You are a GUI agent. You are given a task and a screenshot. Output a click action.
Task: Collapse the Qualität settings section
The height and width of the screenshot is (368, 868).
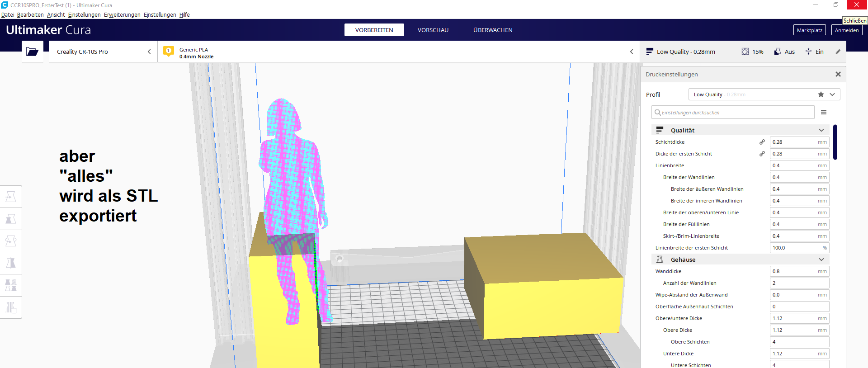tap(821, 130)
